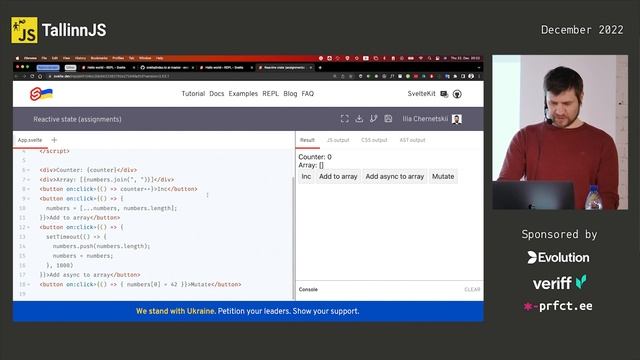Click the Show your support link
Screen dimensions: 640x360
326,311
